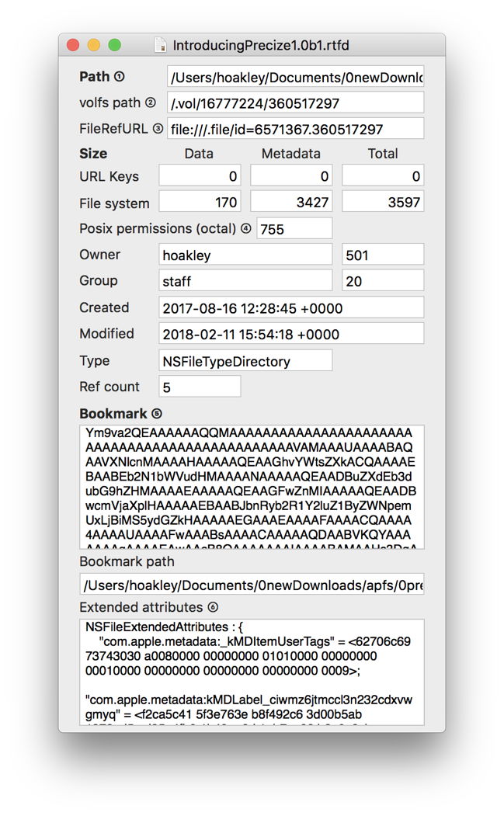Viewport: 504px width, 816px height.
Task: Select the volfs path field
Action: pos(295,102)
